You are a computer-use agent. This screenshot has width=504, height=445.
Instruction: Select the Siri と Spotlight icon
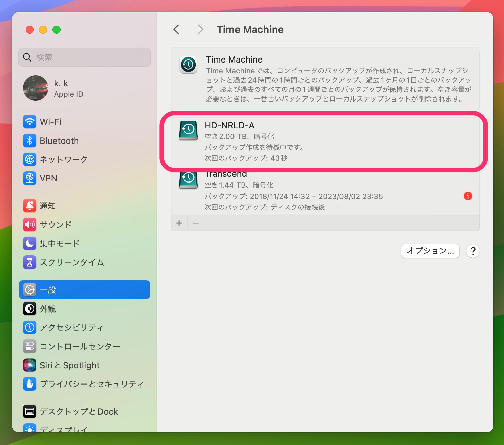[30, 365]
